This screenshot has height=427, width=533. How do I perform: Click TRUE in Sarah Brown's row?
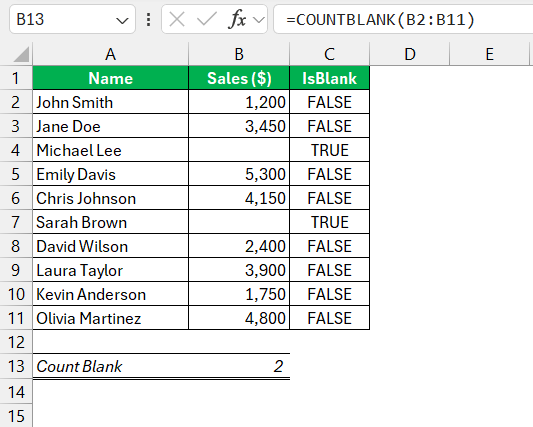[329, 222]
